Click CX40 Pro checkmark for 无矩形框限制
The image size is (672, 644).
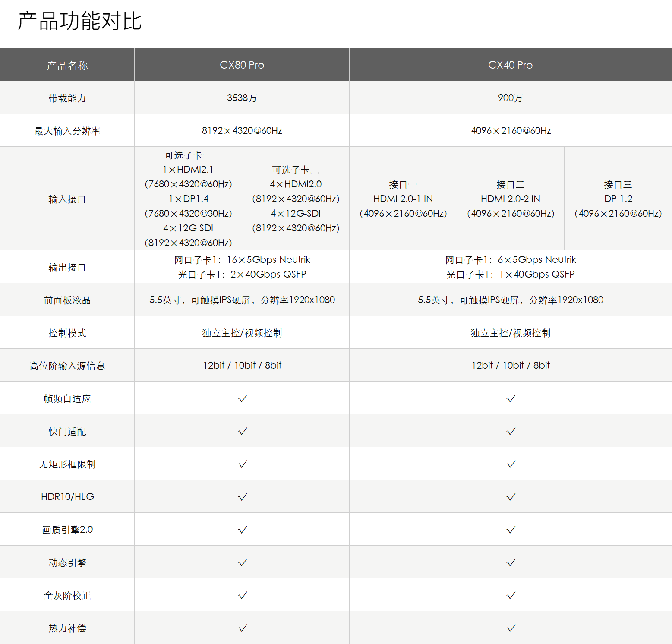pos(511,464)
